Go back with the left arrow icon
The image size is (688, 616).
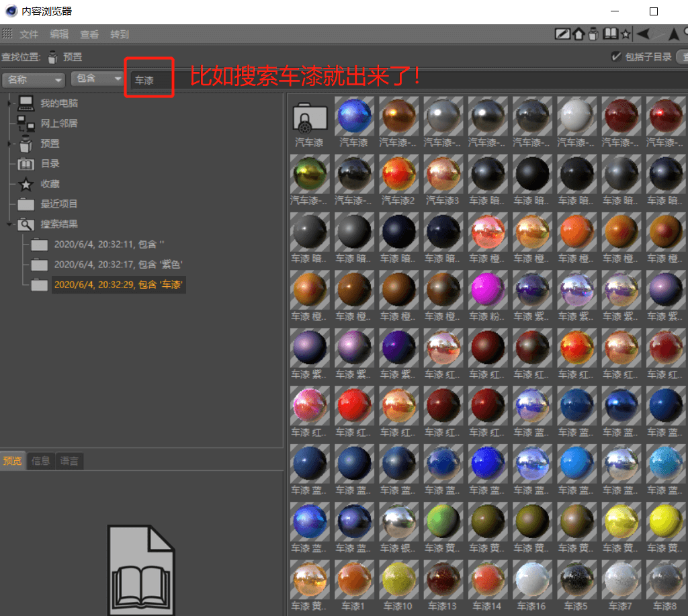[x=643, y=34]
